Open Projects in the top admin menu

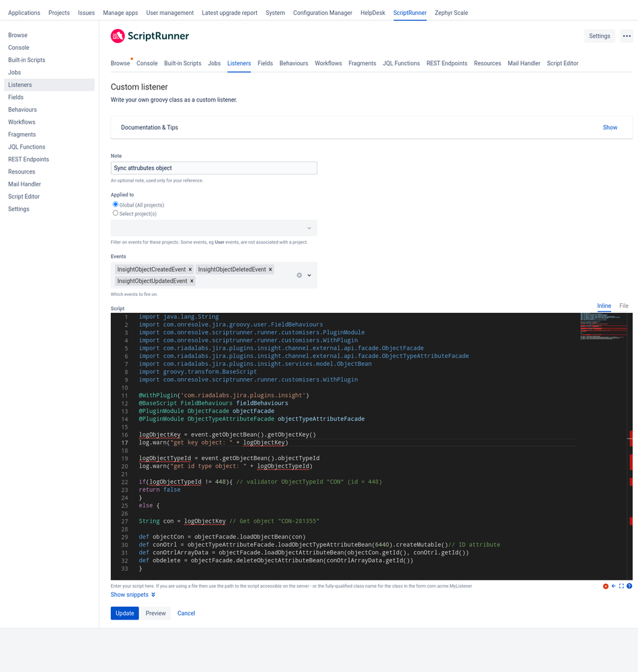point(59,13)
